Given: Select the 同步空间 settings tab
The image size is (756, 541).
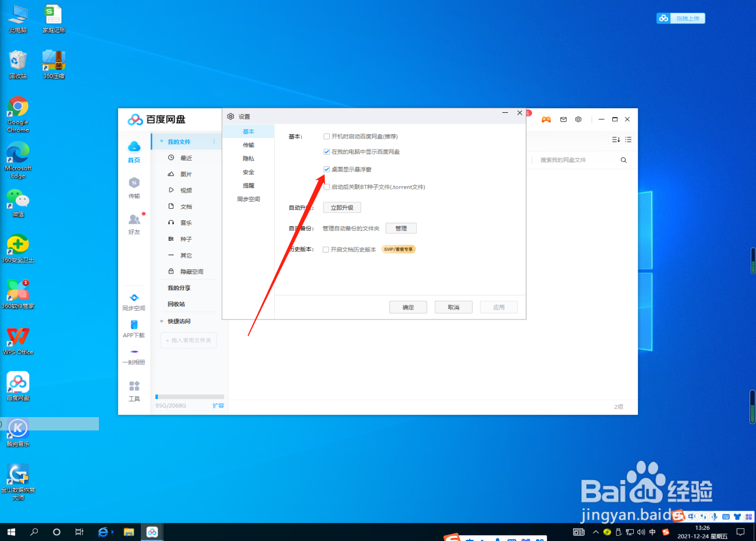Looking at the screenshot, I should [x=249, y=199].
